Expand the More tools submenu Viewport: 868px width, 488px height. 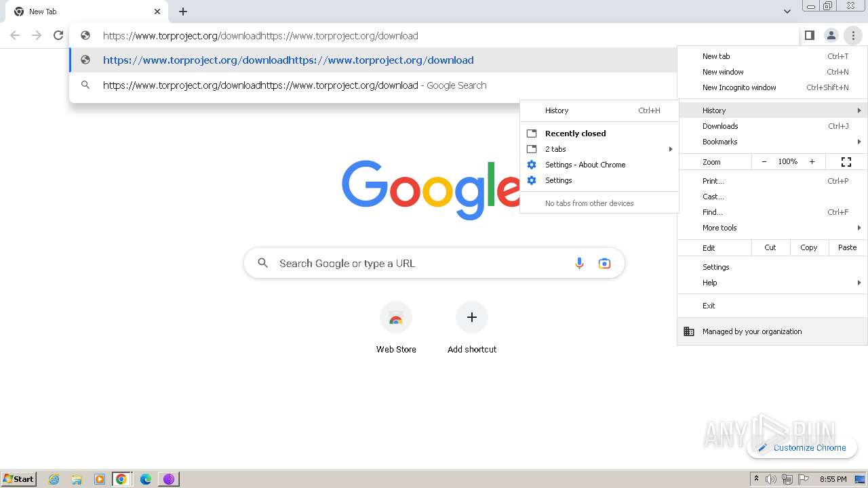[x=772, y=228]
